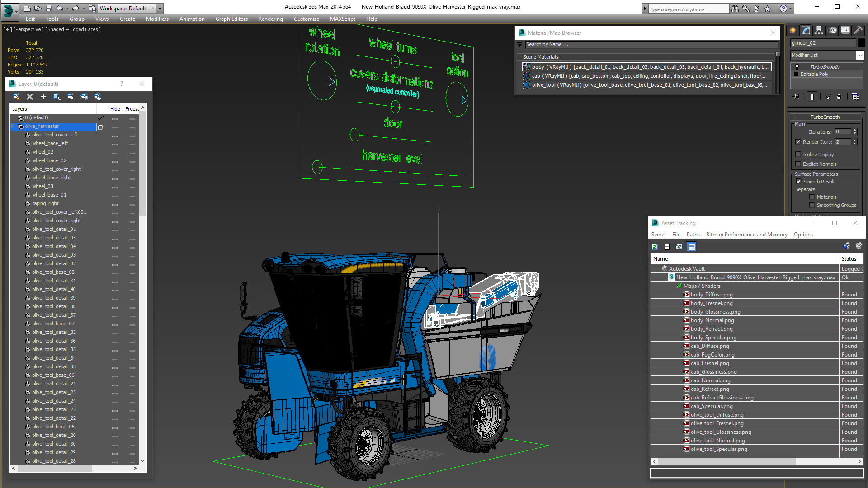Toggle current layer box on olive_harvester row
The height and width of the screenshot is (488, 868).
point(100,127)
